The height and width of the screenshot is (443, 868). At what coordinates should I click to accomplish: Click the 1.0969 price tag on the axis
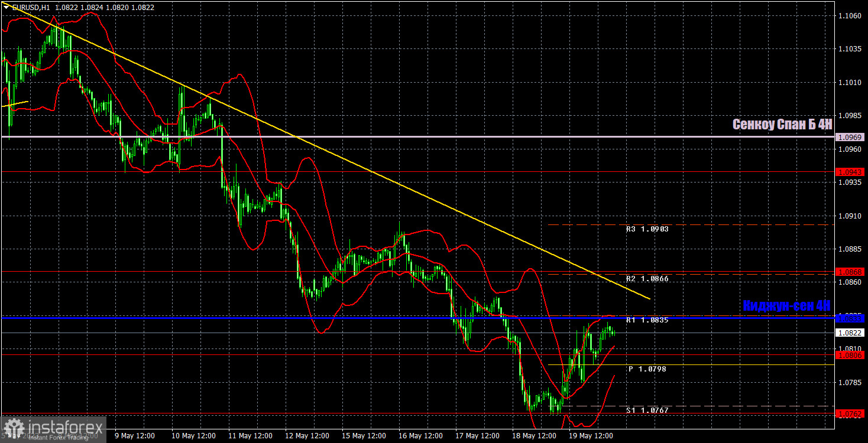851,137
